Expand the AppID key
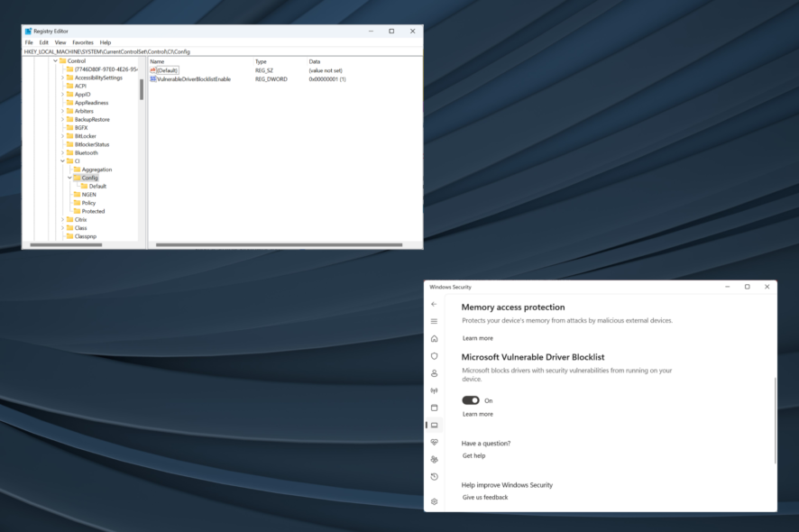This screenshot has width=799, height=532. pos(63,95)
